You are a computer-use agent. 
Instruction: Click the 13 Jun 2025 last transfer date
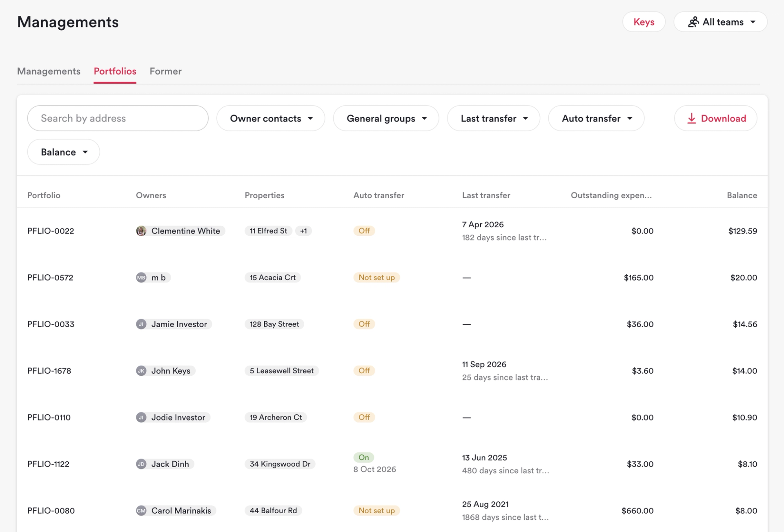(x=484, y=457)
